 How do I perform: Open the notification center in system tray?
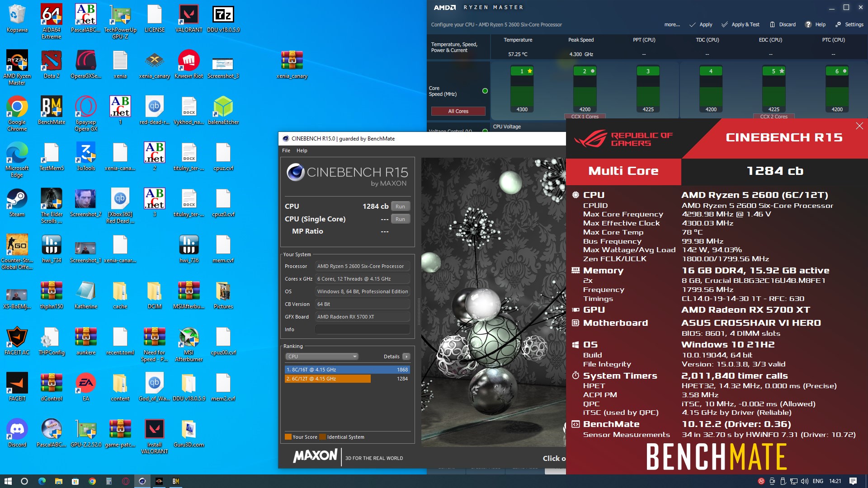coord(853,481)
